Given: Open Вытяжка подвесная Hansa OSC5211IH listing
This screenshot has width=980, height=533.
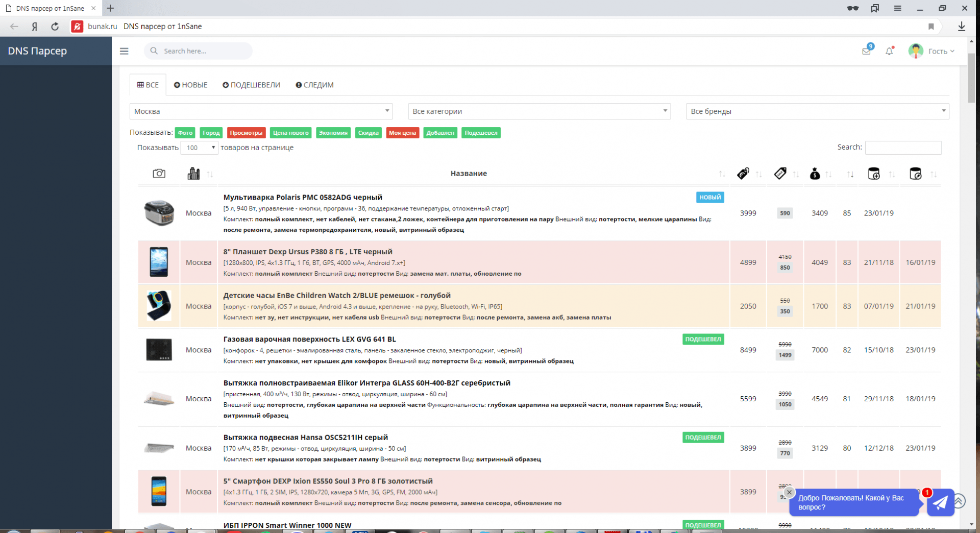Looking at the screenshot, I should tap(305, 438).
